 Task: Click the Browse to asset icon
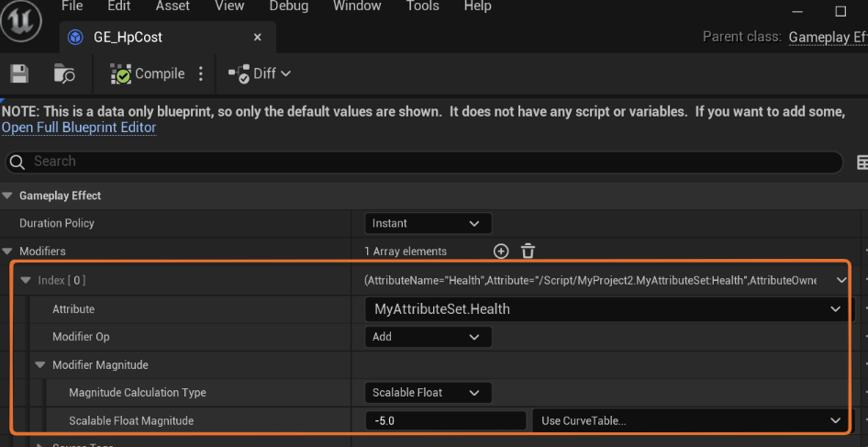coord(64,74)
